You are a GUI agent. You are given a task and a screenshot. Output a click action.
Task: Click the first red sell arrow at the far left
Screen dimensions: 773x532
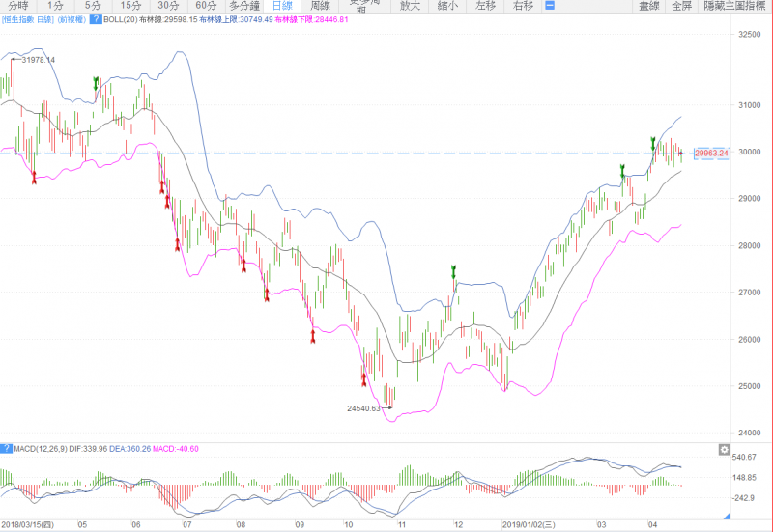tap(34, 177)
